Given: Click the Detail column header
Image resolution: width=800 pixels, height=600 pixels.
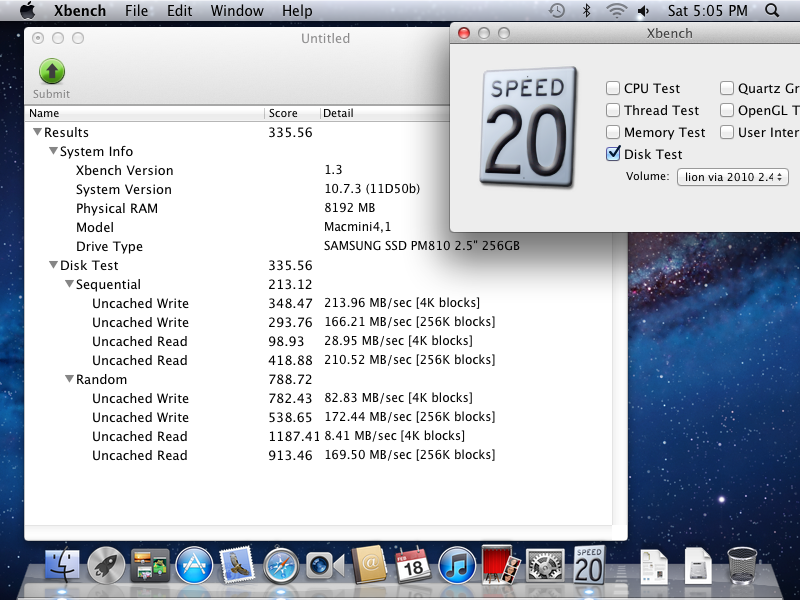Looking at the screenshot, I should coord(386,113).
